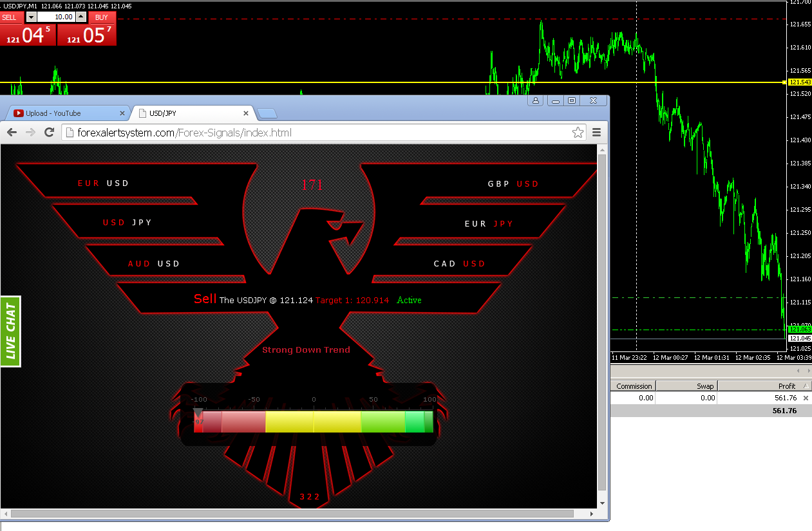812x531 pixels.
Task: Close the open trade with the X icon
Action: 806,398
